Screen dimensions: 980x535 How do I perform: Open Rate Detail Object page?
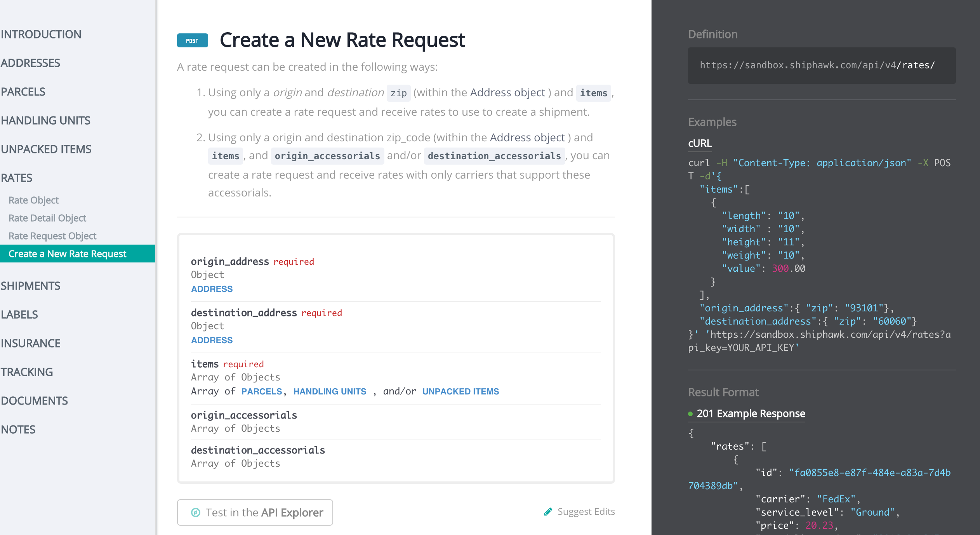[x=47, y=218]
